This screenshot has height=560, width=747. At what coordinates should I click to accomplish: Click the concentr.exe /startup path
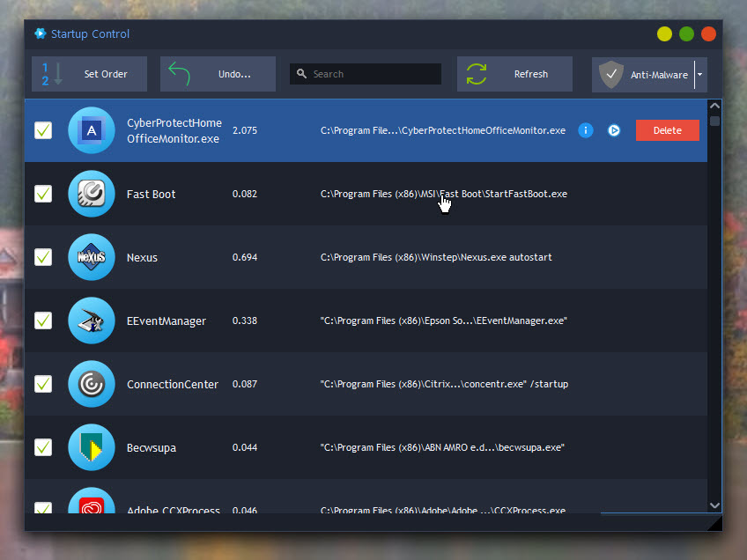point(444,384)
